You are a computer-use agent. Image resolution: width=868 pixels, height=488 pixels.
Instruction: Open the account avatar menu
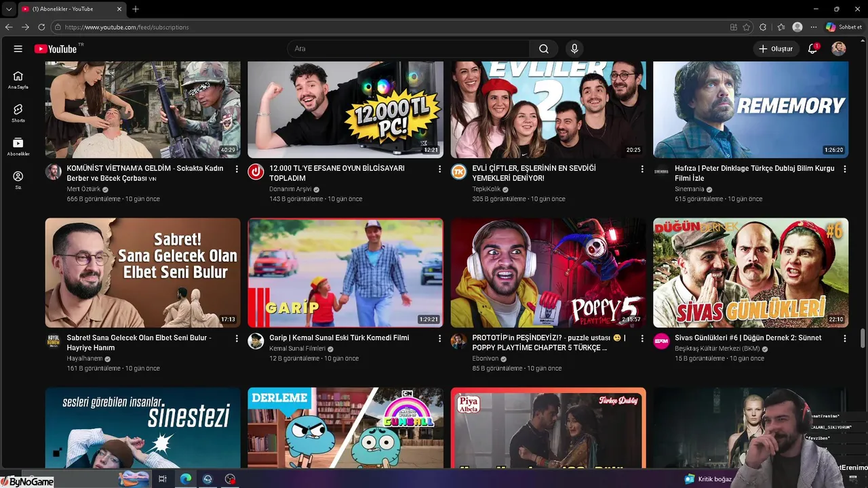(839, 49)
